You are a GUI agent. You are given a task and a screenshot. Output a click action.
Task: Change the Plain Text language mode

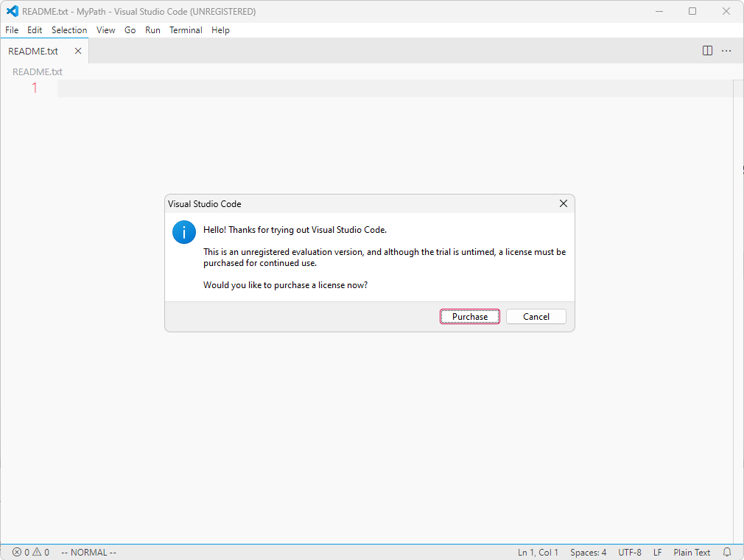tap(691, 552)
